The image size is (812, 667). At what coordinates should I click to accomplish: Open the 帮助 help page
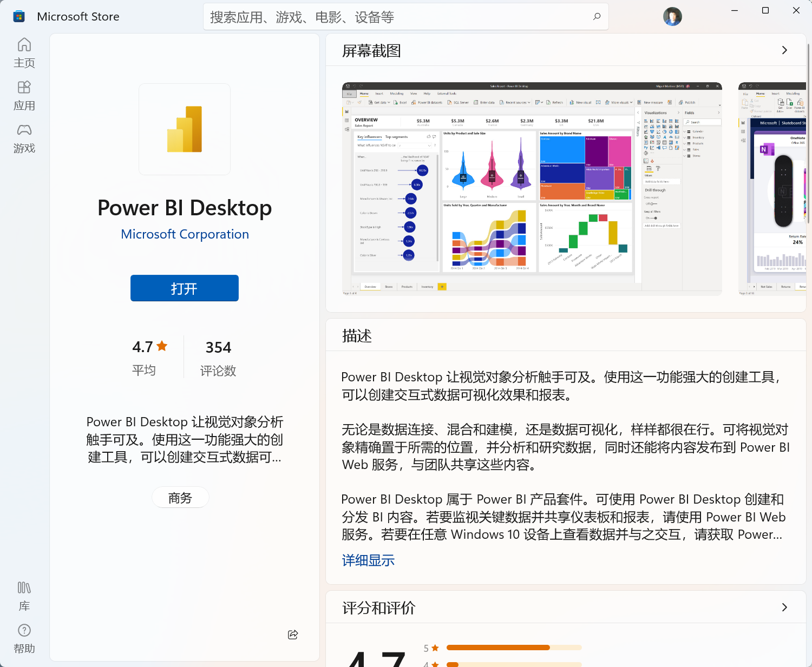coord(24,638)
